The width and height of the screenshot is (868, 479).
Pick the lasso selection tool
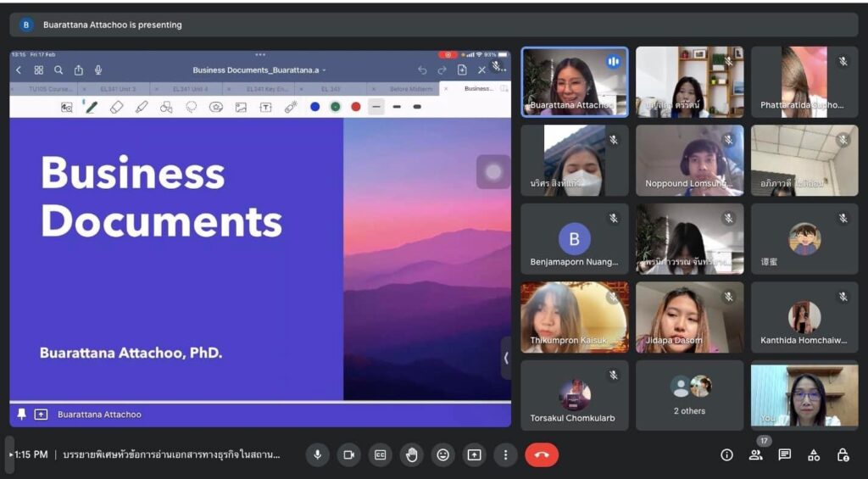click(192, 107)
